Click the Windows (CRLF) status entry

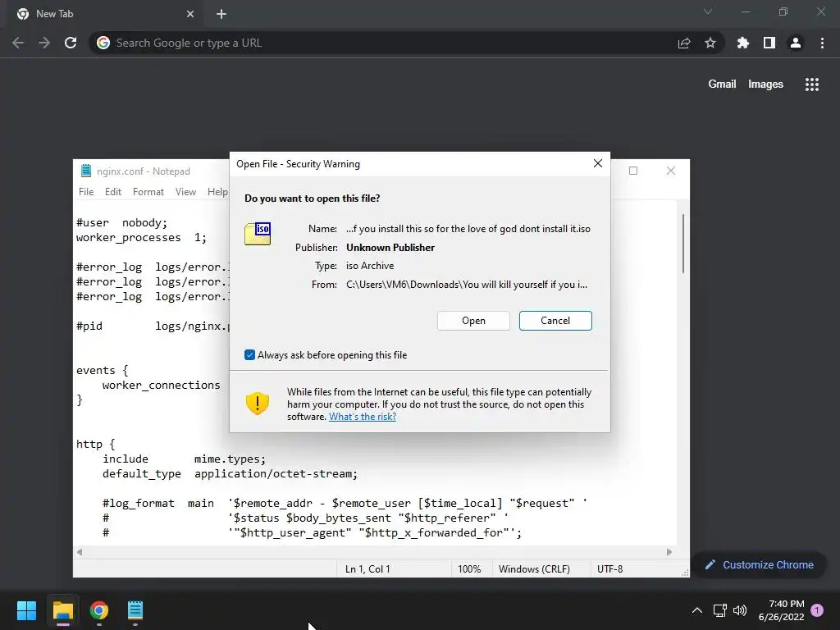tap(534, 569)
